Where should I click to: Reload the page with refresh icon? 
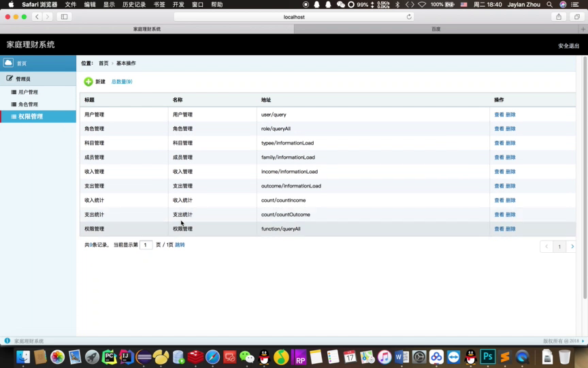(409, 17)
